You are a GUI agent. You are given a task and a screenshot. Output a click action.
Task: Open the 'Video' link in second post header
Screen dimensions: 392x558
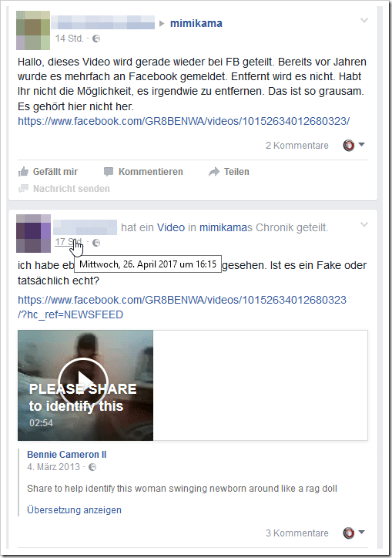click(x=171, y=228)
